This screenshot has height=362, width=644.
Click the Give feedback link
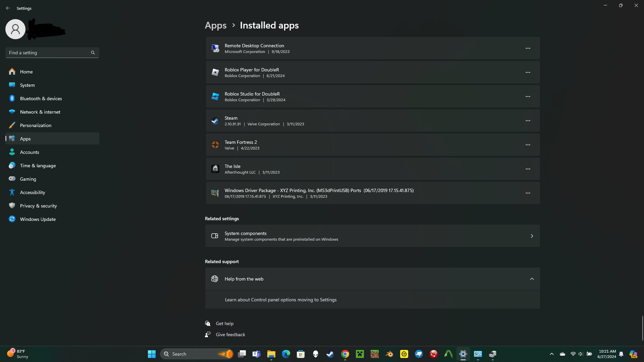230,335
